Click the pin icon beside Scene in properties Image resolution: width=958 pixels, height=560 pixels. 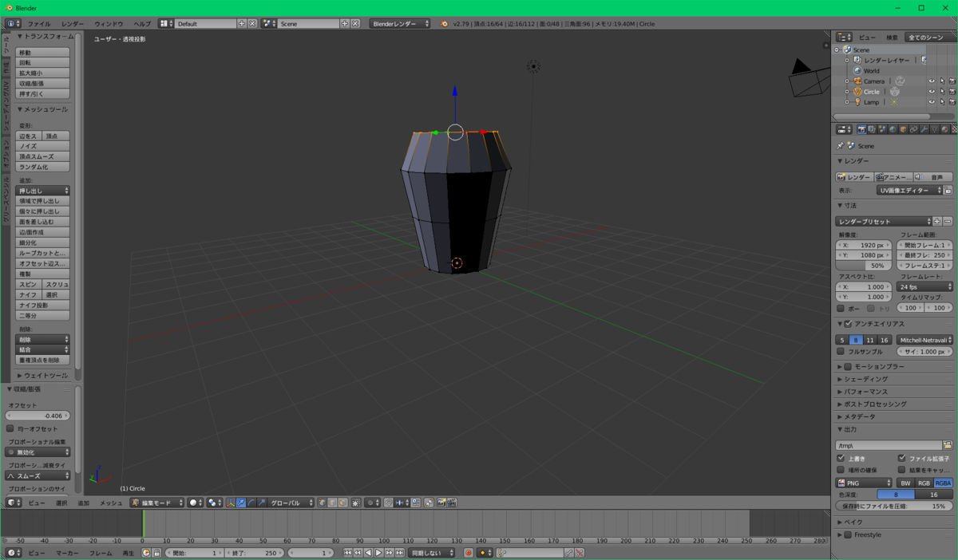[841, 146]
